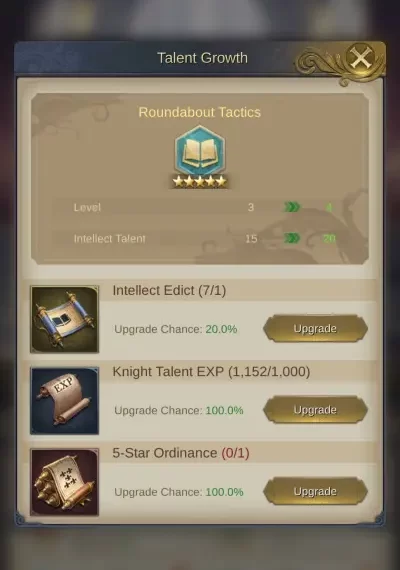Tap the 20.0% upgrade chance text

click(221, 329)
